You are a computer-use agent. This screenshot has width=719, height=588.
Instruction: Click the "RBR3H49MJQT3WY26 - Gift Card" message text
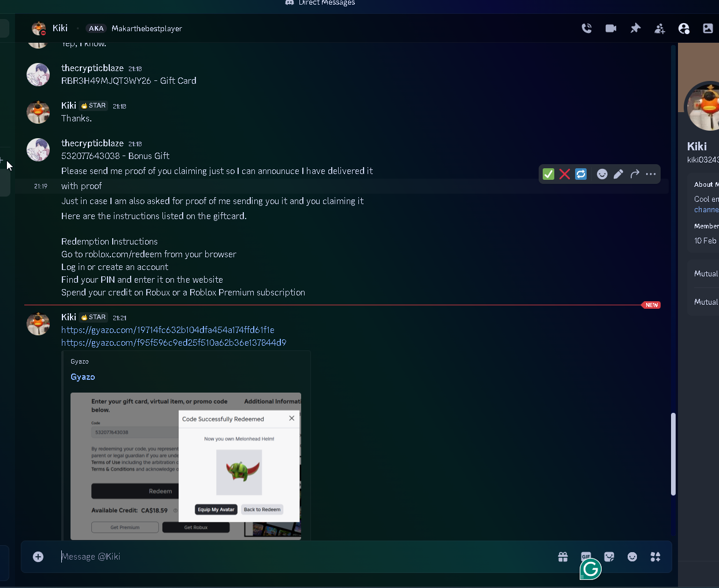click(x=129, y=81)
